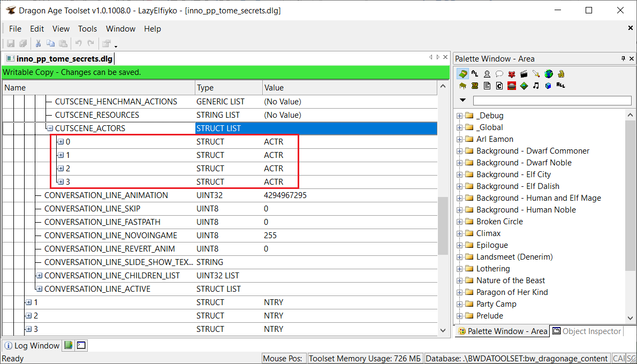Open the cutscene clapperboard palette
The height and width of the screenshot is (364, 637).
click(x=524, y=74)
